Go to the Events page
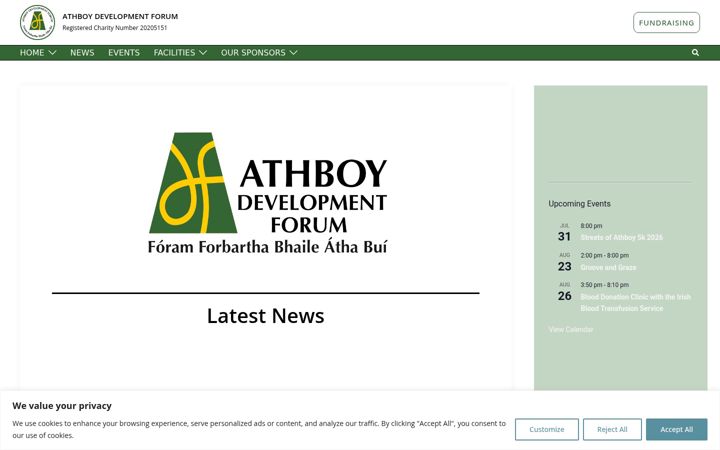Image resolution: width=720 pixels, height=450 pixels. coord(124,53)
